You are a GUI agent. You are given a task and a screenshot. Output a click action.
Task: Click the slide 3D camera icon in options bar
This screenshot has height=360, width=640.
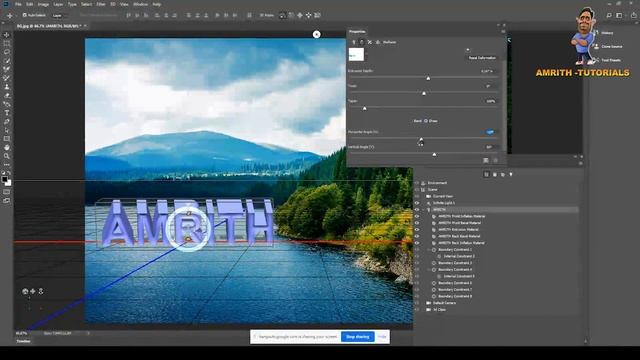309,16
